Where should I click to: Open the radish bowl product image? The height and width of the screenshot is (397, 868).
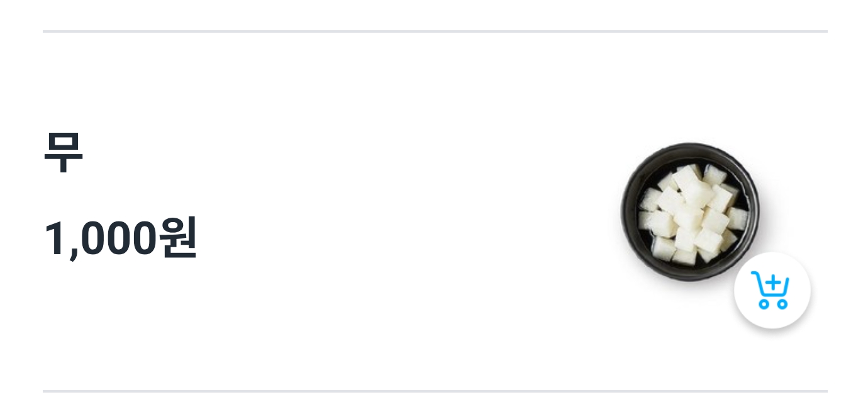pos(690,211)
